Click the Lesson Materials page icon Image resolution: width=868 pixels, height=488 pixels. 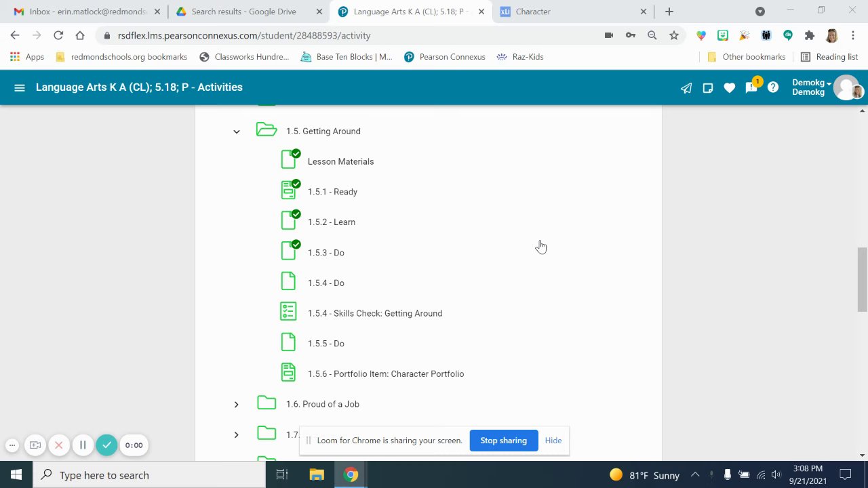[290, 159]
